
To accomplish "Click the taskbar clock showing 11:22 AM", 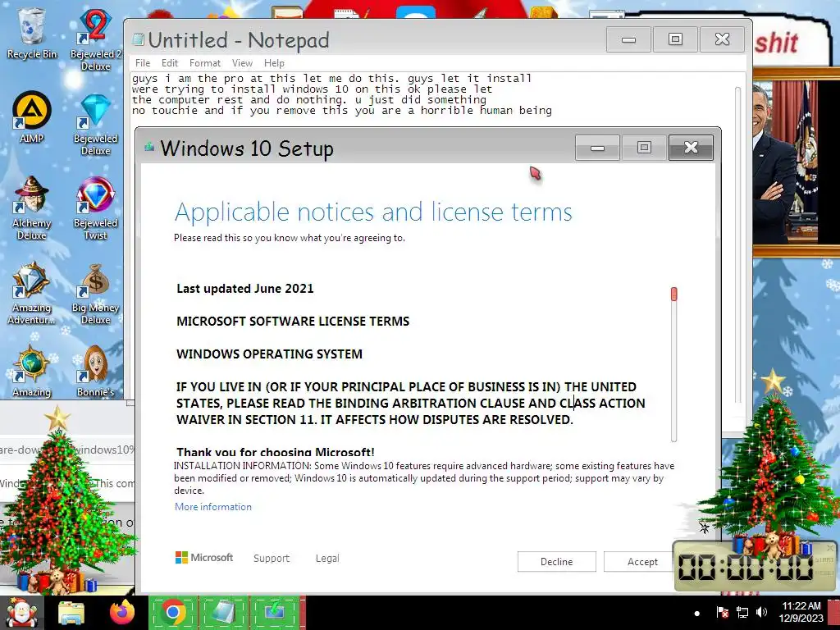I will click(x=801, y=612).
